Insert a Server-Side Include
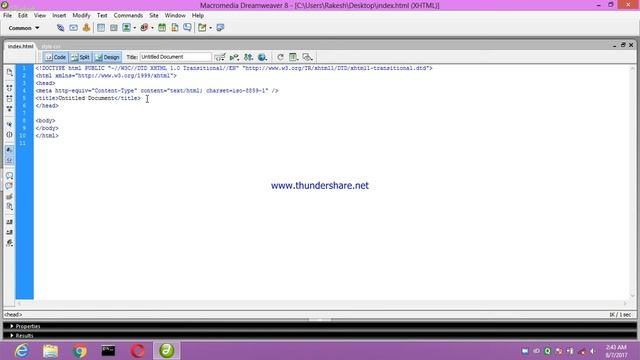The height and width of the screenshot is (360, 640). pos(175,28)
